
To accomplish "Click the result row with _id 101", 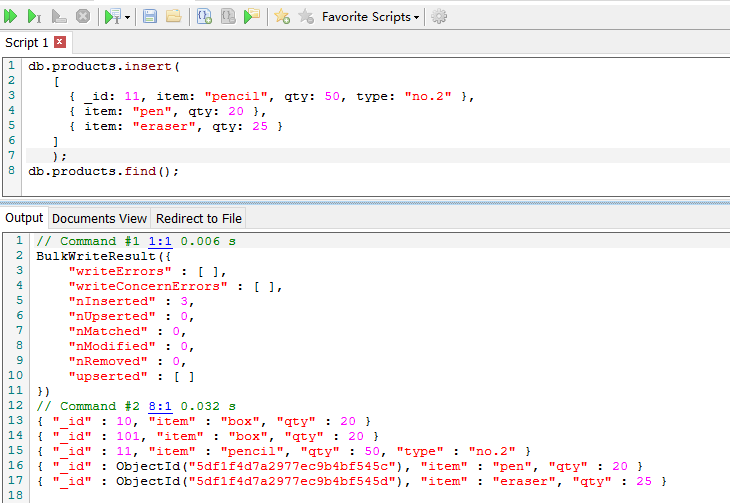I will [208, 436].
